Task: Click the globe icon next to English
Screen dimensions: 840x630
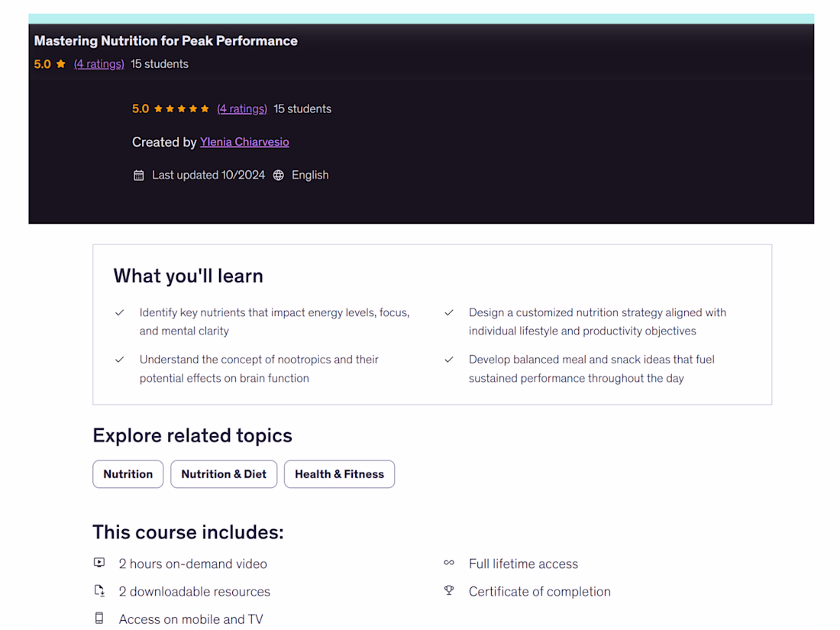Action: [x=279, y=175]
